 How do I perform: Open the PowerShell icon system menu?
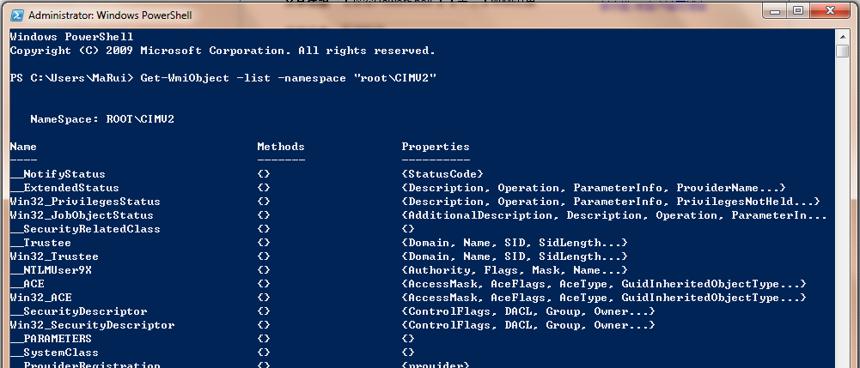coord(17,15)
